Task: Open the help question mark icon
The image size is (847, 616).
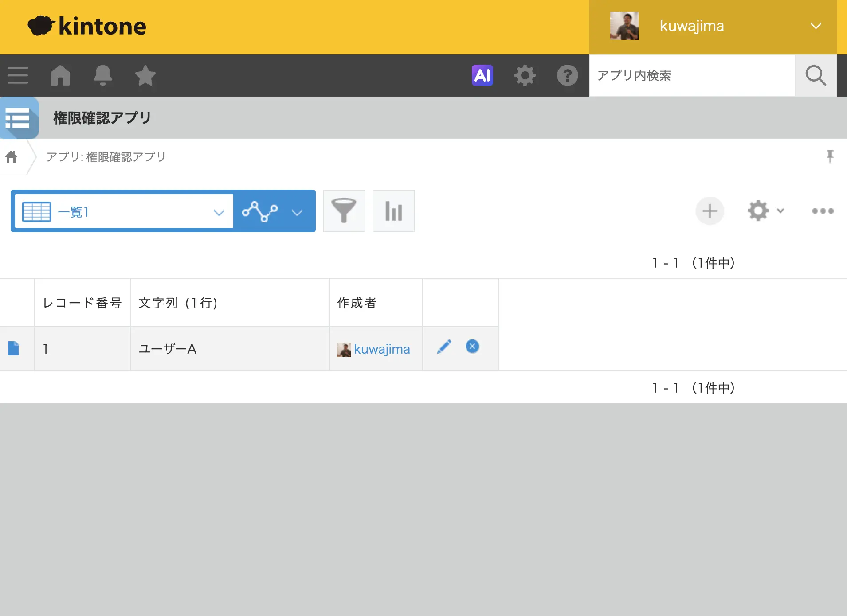Action: [x=567, y=75]
